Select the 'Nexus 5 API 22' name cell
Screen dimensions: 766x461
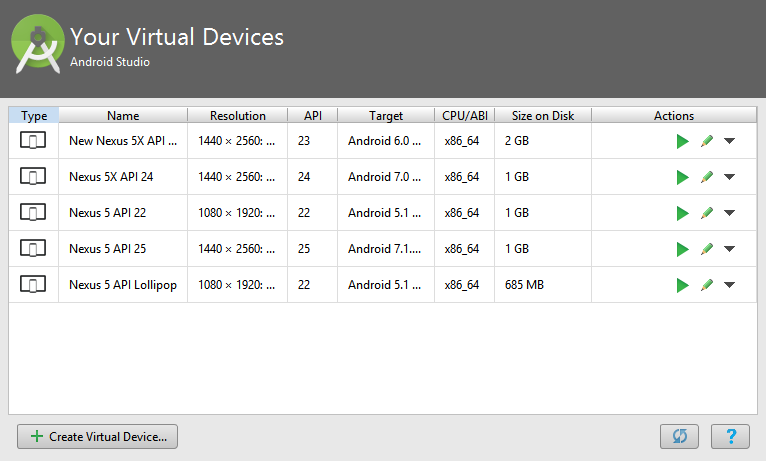coord(123,213)
